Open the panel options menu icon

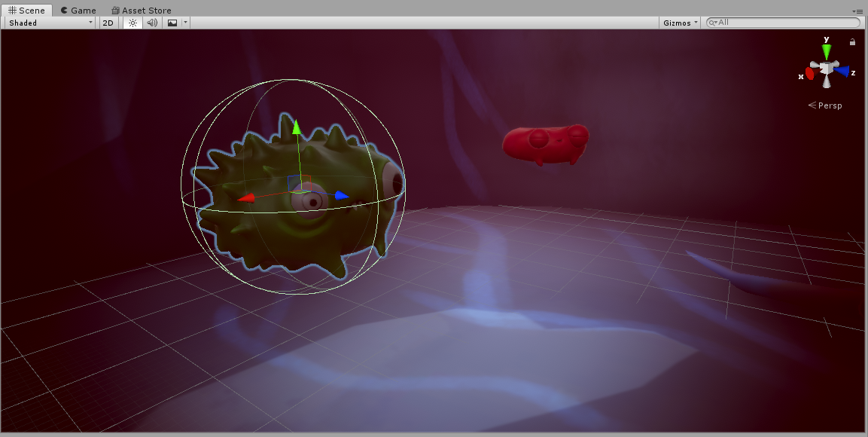click(x=857, y=11)
